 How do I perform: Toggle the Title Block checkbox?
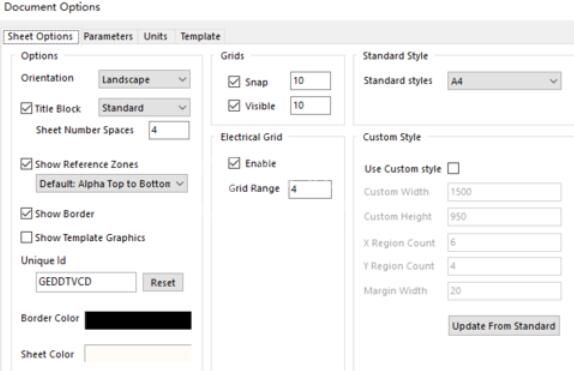point(26,108)
